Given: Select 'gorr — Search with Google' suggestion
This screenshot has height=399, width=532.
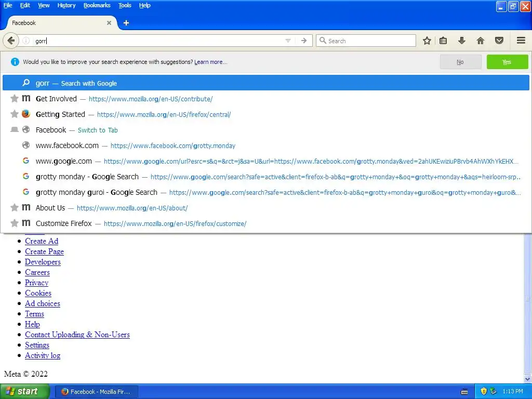Looking at the screenshot, I should point(265,83).
